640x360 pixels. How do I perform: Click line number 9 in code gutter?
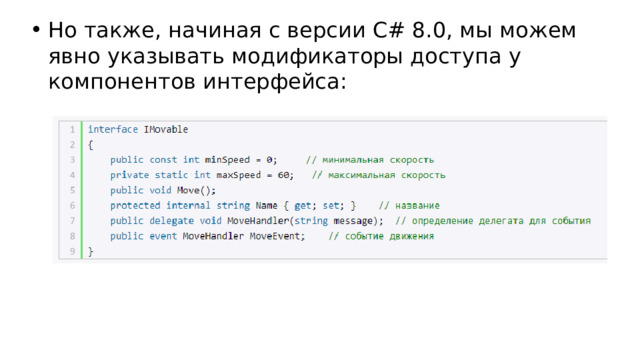pos(72,251)
